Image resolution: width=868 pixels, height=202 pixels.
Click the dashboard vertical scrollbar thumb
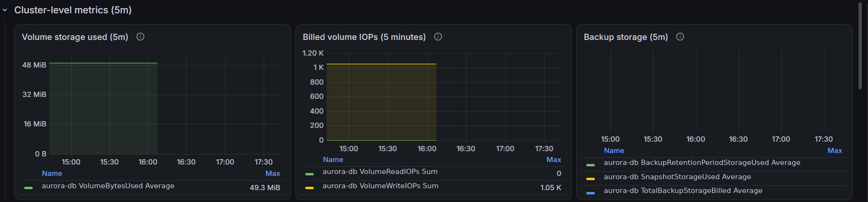click(860, 46)
